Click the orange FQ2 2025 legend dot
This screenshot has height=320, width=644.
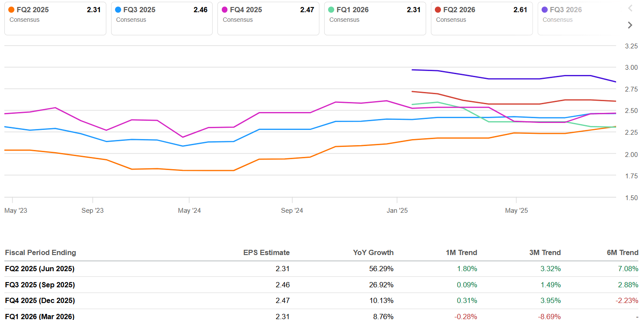[11, 10]
